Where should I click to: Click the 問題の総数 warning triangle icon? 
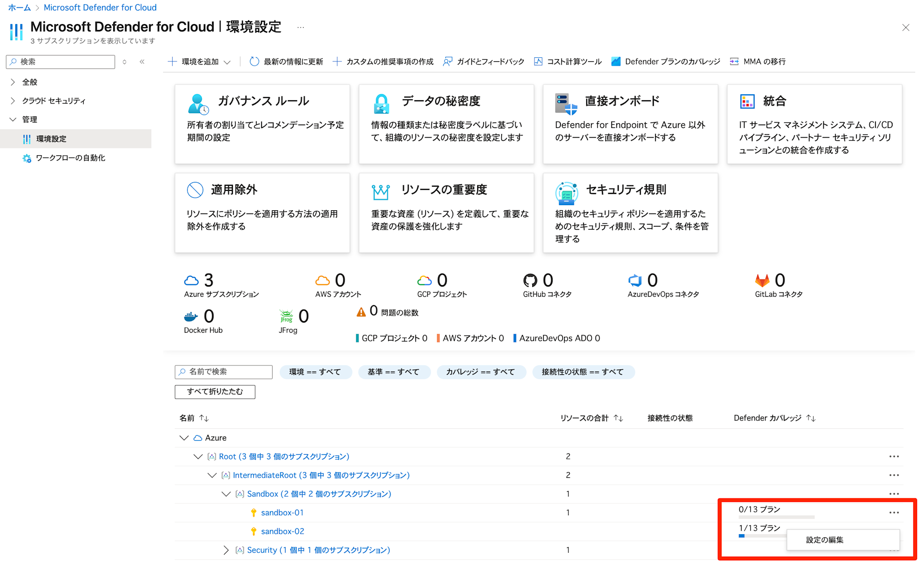click(x=361, y=312)
